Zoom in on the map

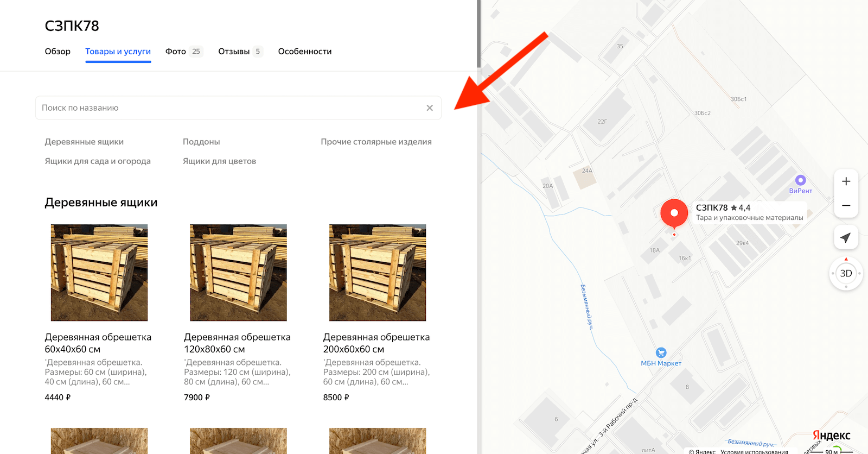tap(846, 181)
